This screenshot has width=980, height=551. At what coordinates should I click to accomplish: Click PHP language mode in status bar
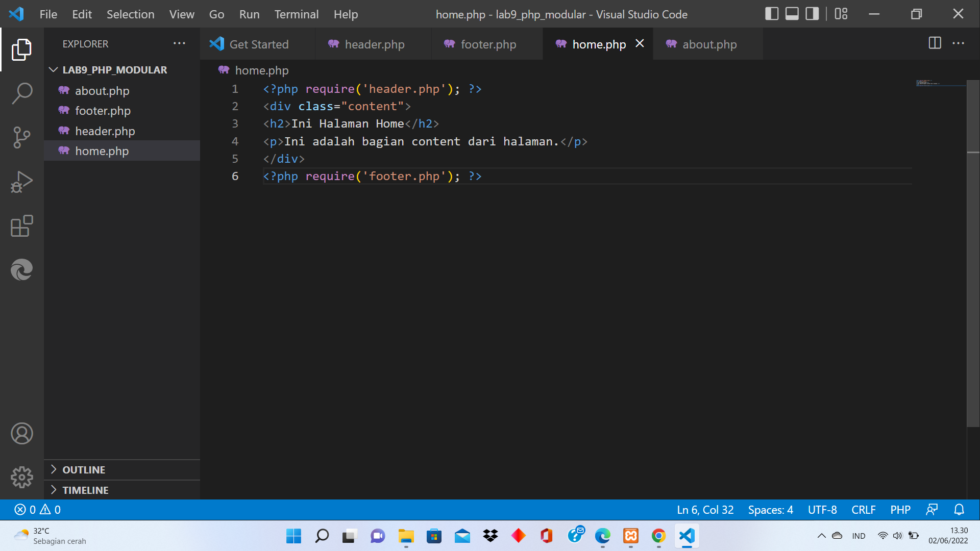(x=900, y=509)
